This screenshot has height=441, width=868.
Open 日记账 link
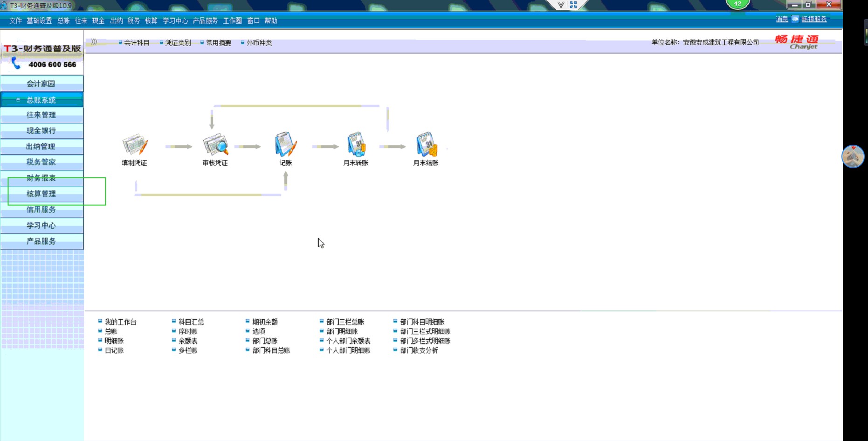coord(114,350)
